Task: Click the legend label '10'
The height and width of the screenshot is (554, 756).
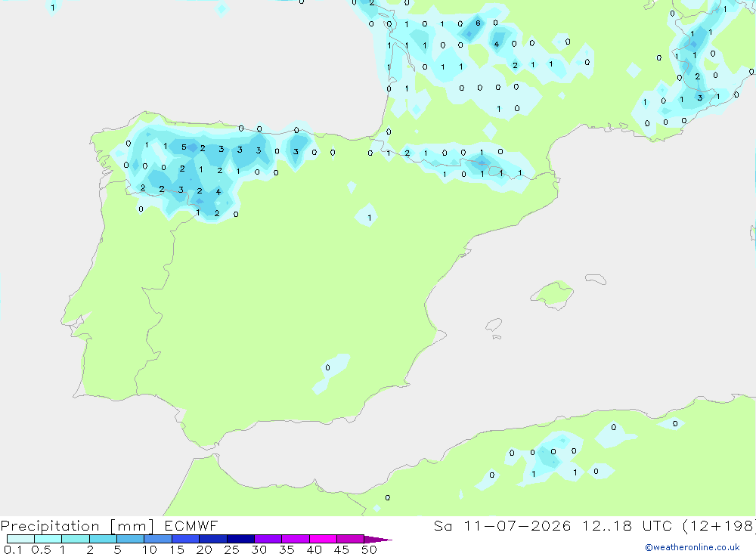Action: [150, 549]
